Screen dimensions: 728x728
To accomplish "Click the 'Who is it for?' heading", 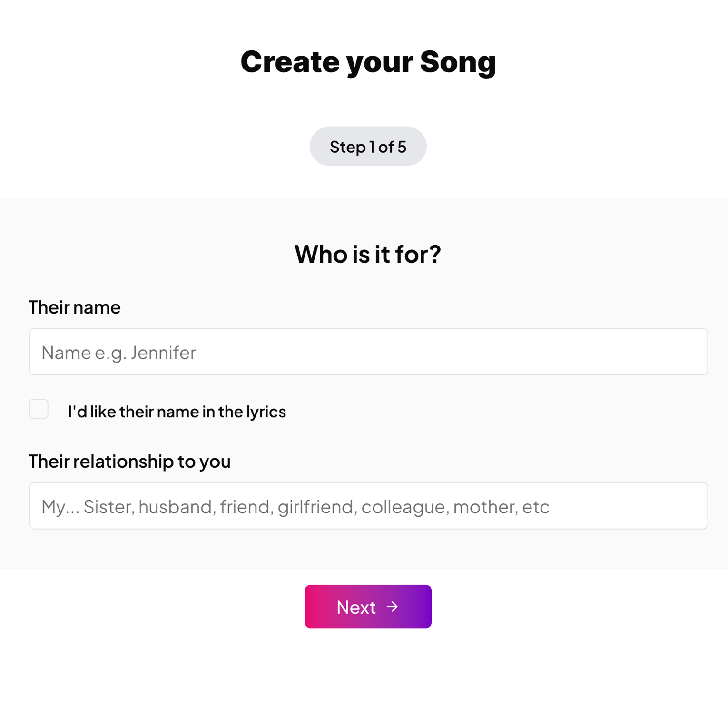I will tap(367, 254).
